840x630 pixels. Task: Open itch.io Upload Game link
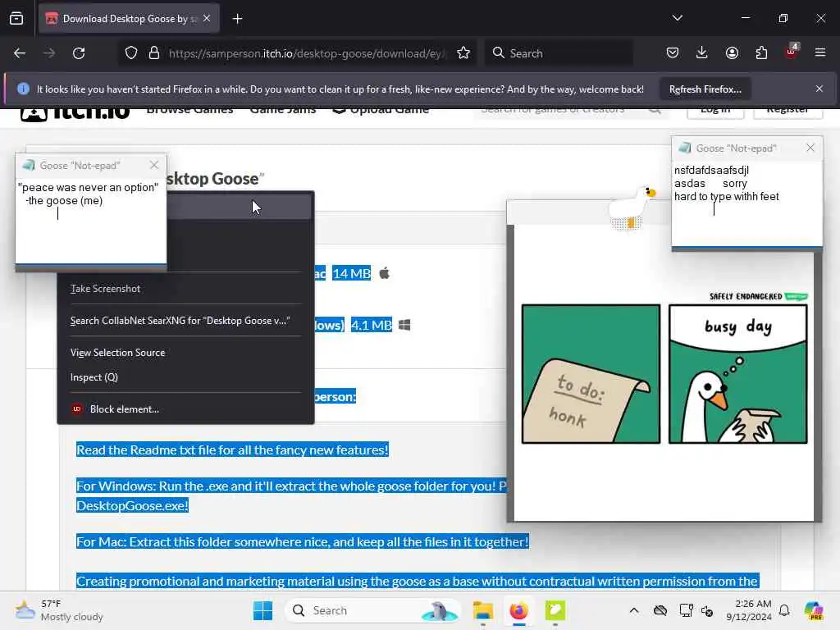(381, 110)
